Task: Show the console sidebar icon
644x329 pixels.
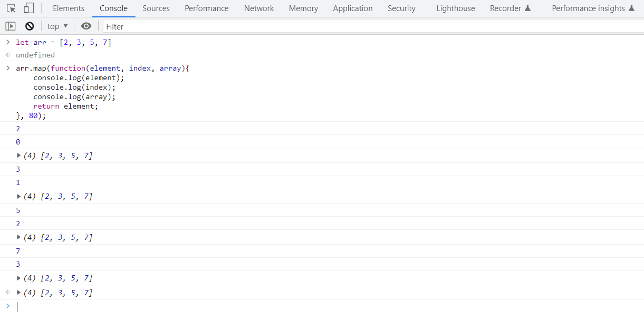Action: 10,26
